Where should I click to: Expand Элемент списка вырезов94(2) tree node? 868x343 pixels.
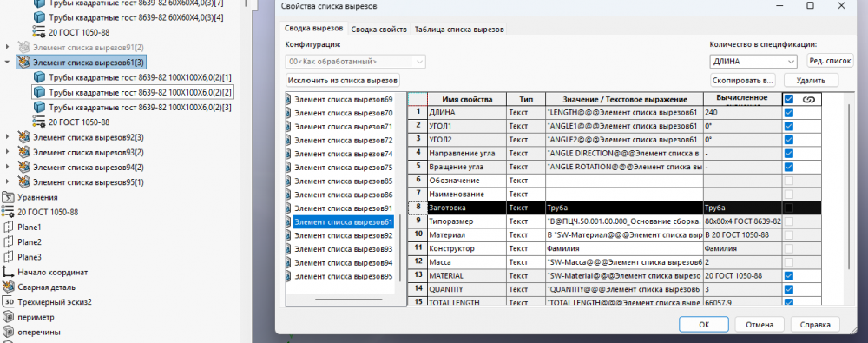pyautogui.click(x=7, y=167)
